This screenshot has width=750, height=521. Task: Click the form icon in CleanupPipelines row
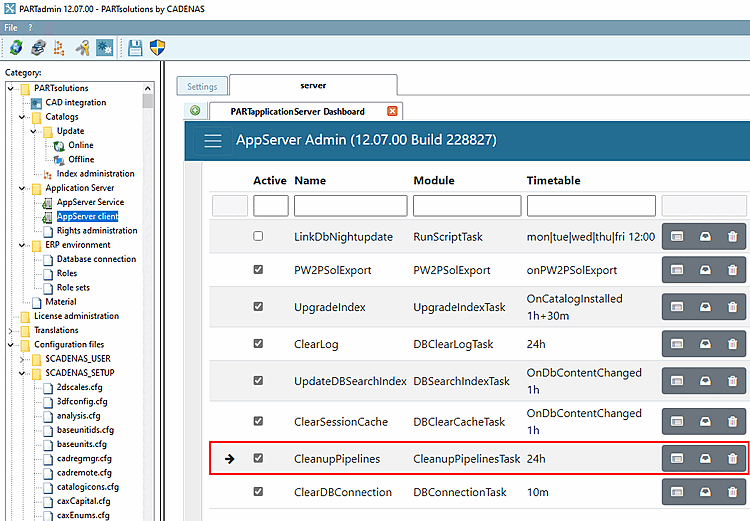[x=677, y=458]
